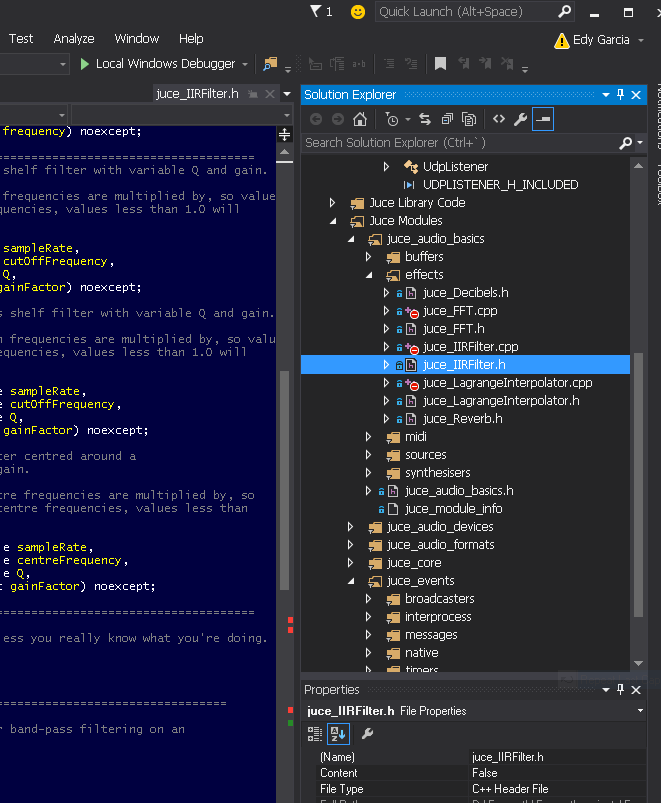
Task: Collapse All in Solution Explorer
Action: (447, 119)
